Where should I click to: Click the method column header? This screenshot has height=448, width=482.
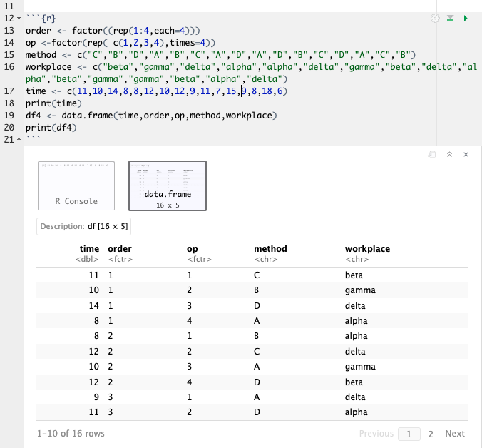click(270, 249)
